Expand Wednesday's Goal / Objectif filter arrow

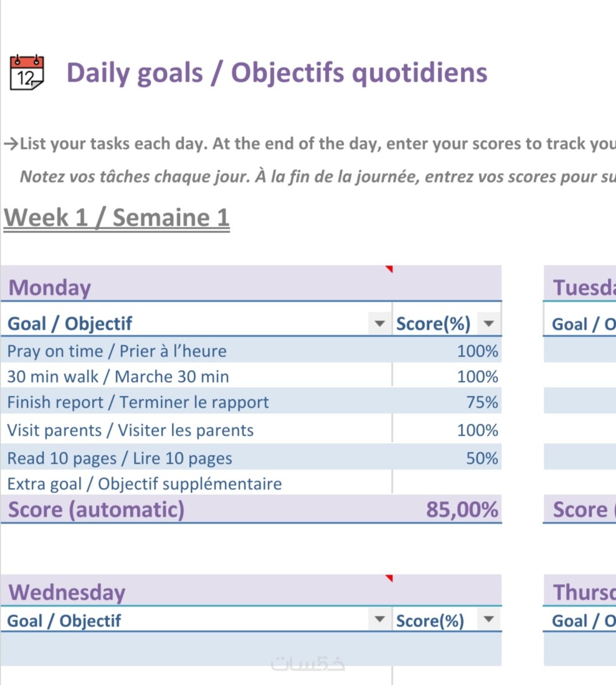[379, 620]
